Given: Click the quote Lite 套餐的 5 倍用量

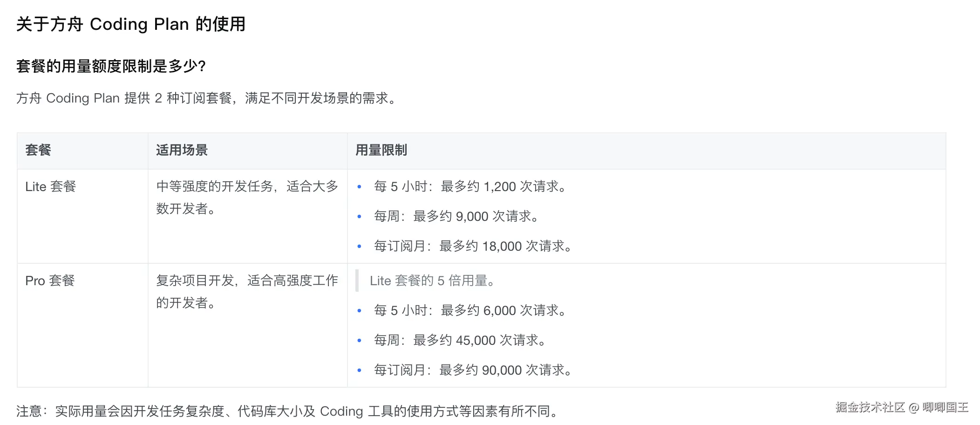Looking at the screenshot, I should [432, 281].
